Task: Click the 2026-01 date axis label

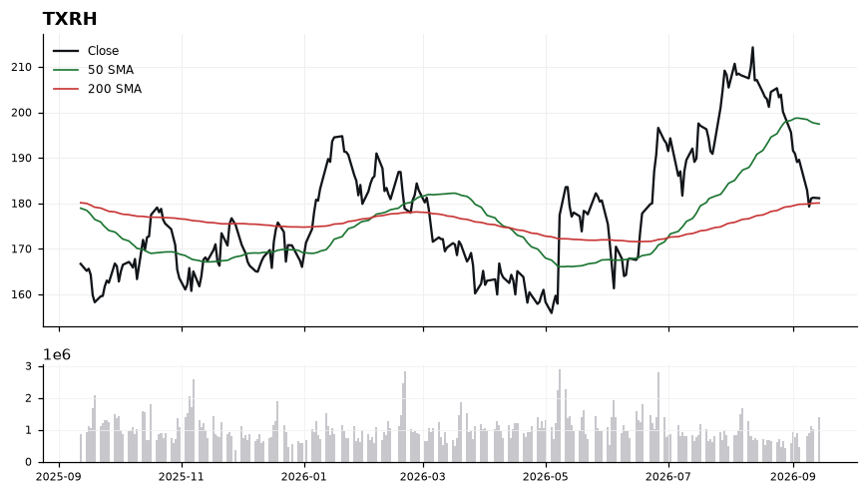Action: pos(304,477)
